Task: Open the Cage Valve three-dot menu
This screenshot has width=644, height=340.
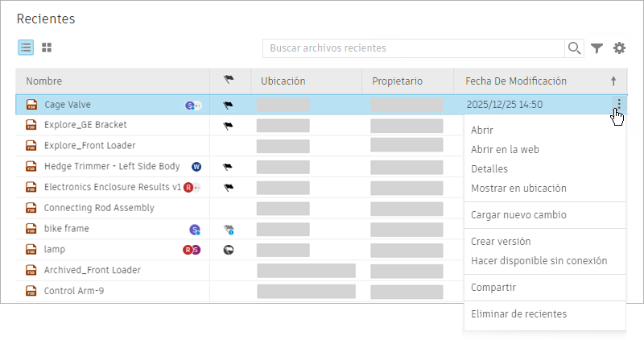Action: pos(618,105)
